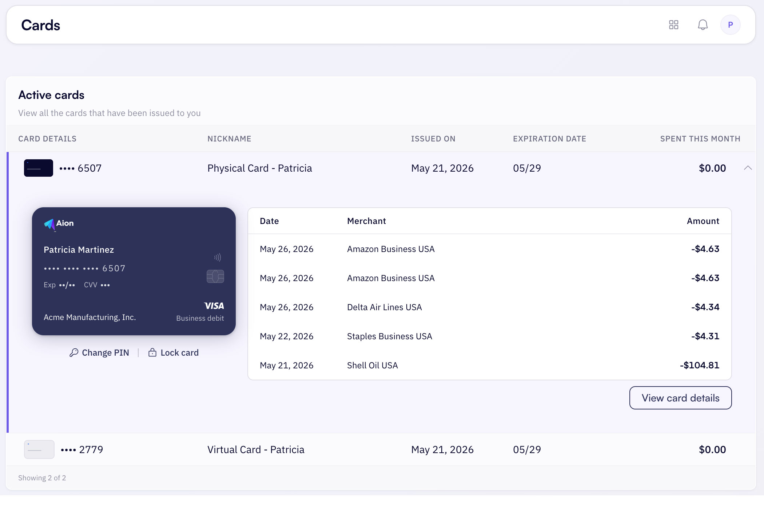Image resolution: width=764 pixels, height=532 pixels.
Task: Click $0.00 spent on Physical Card row
Action: [712, 168]
